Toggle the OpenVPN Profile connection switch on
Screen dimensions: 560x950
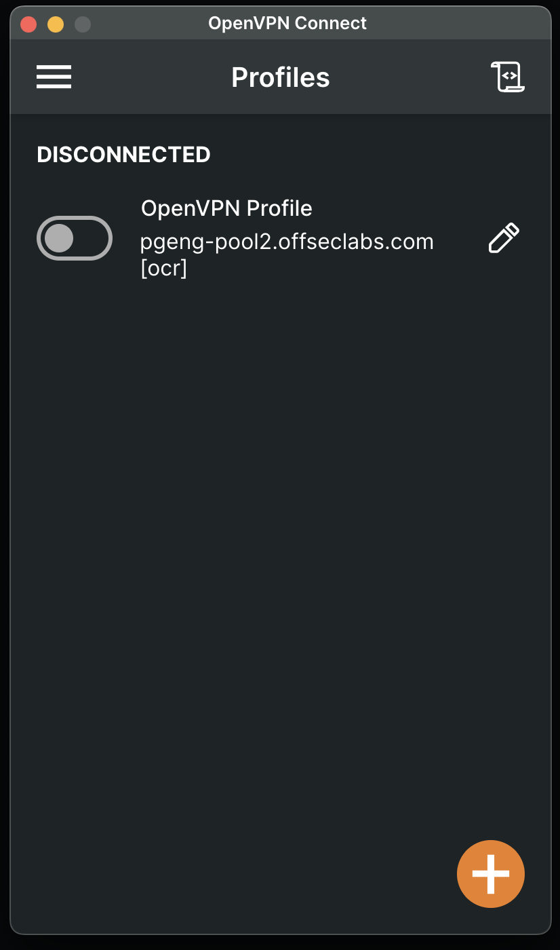pyautogui.click(x=75, y=238)
